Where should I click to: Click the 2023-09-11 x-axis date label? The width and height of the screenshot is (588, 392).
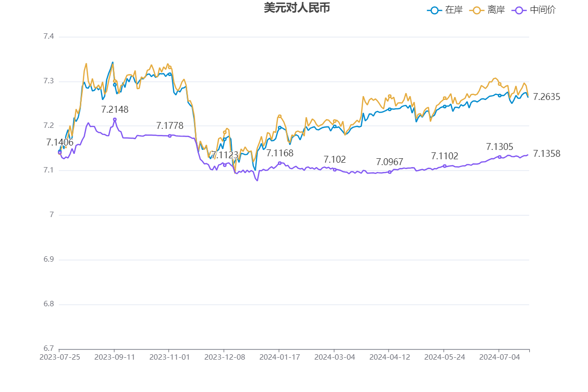[114, 357]
